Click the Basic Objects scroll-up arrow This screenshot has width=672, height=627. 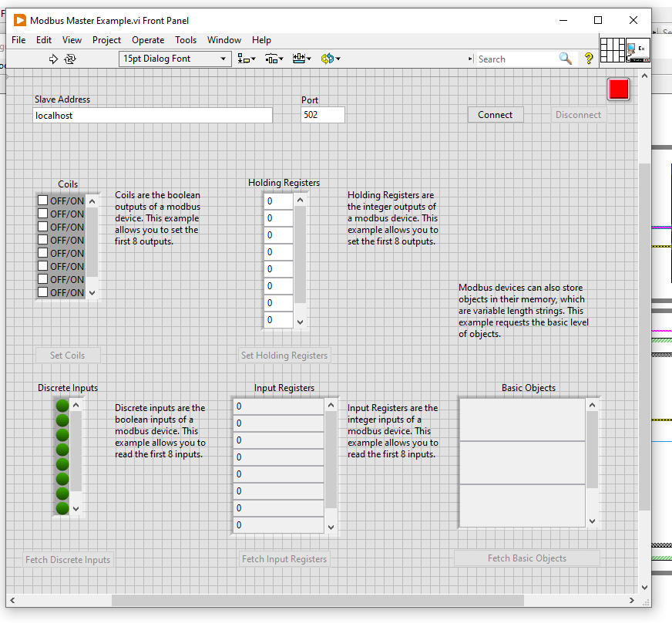click(593, 405)
